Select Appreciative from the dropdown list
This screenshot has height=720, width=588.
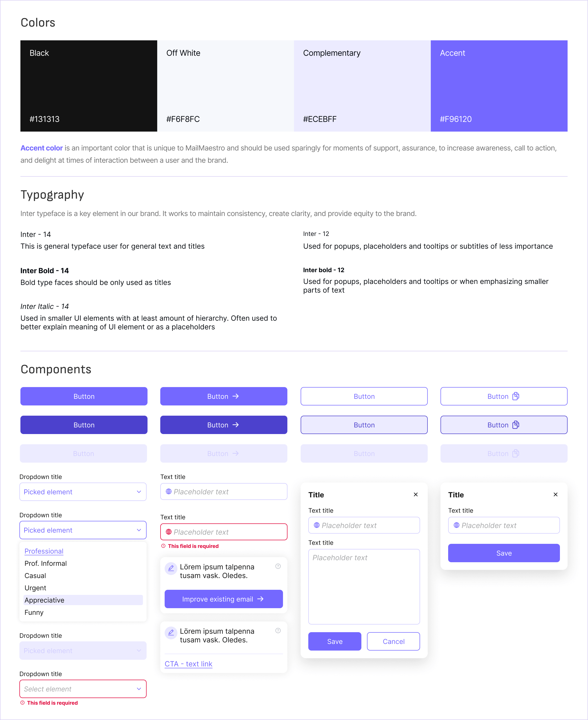coord(45,600)
